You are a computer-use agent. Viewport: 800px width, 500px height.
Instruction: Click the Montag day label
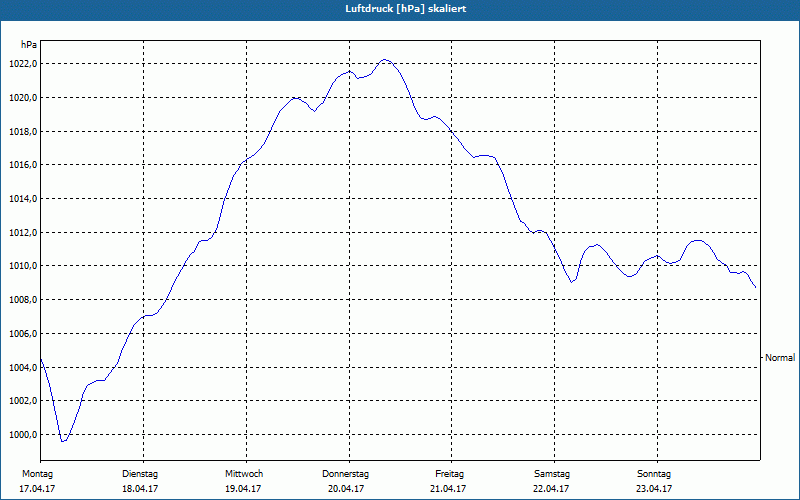(x=37, y=474)
